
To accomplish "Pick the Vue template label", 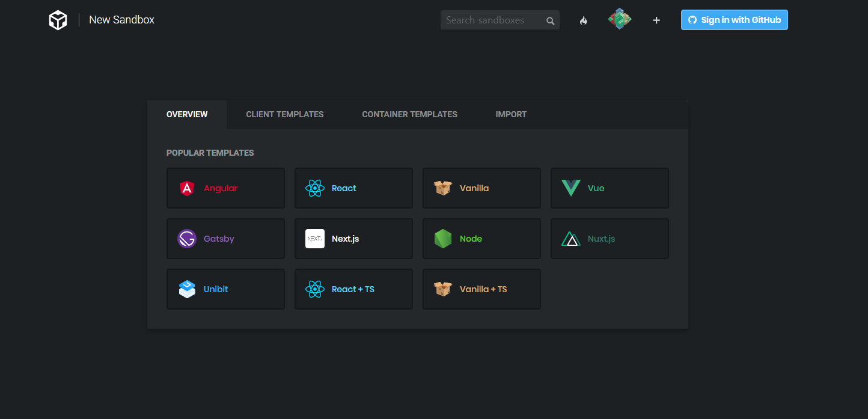I will click(x=596, y=188).
